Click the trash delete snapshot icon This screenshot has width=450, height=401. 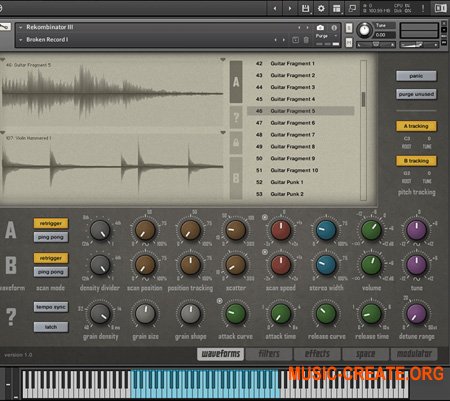point(306,40)
